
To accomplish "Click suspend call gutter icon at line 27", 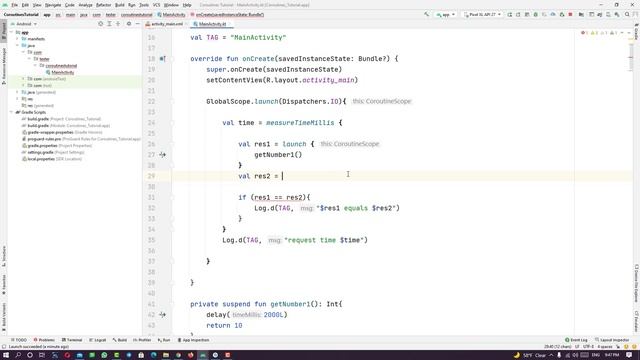I will (x=162, y=155).
